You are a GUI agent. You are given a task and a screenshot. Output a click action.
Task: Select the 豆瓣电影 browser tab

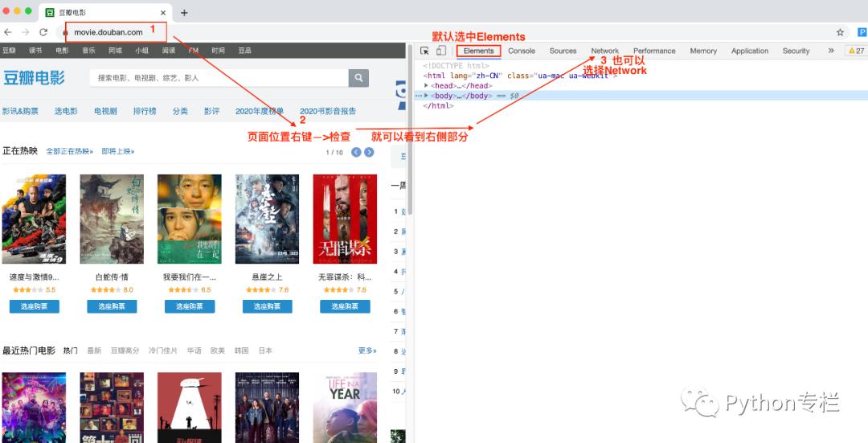105,13
